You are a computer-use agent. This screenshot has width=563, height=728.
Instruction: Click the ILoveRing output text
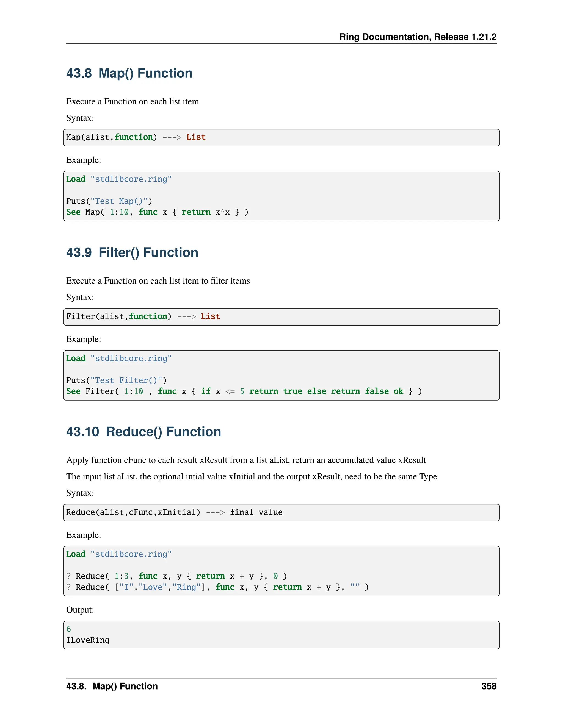point(88,640)
